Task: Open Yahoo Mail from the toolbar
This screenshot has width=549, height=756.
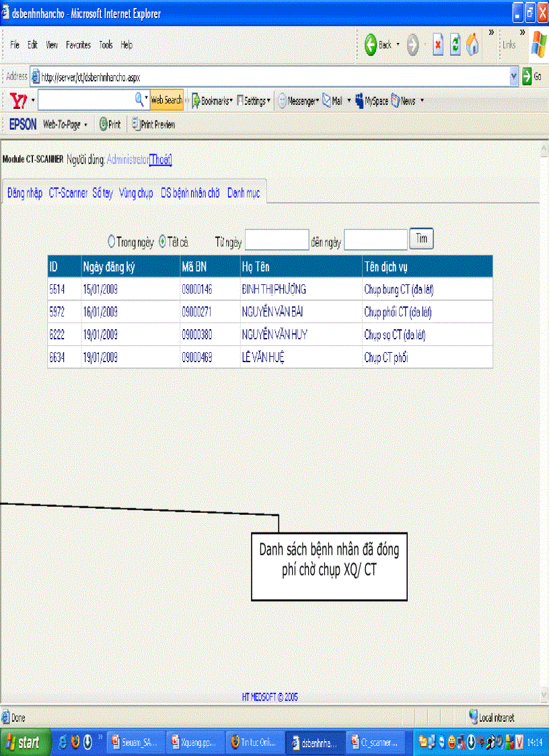Action: pos(332,100)
